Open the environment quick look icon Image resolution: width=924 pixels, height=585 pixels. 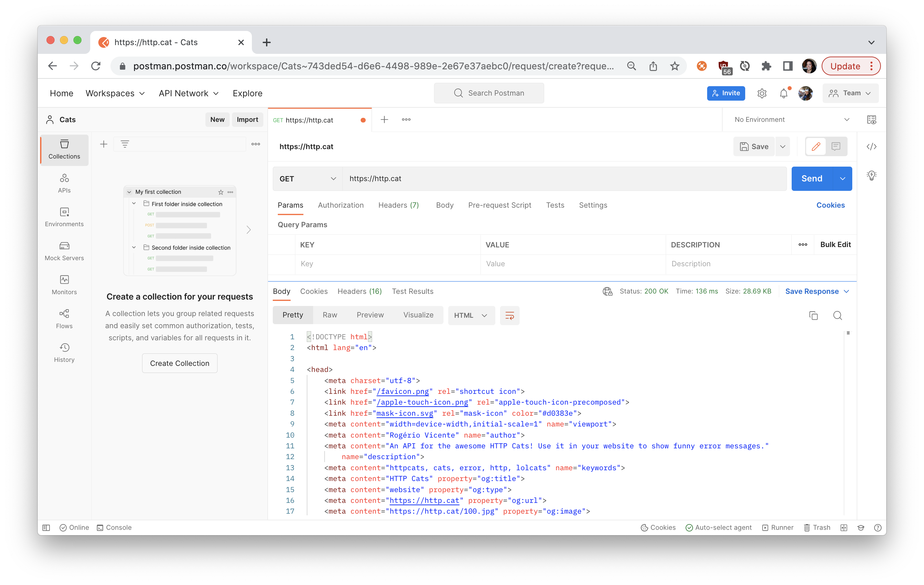pos(871,120)
